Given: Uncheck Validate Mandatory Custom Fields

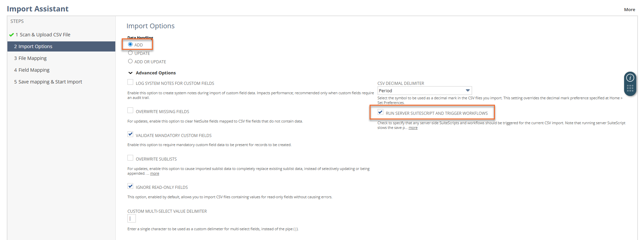Looking at the screenshot, I should click(130, 134).
